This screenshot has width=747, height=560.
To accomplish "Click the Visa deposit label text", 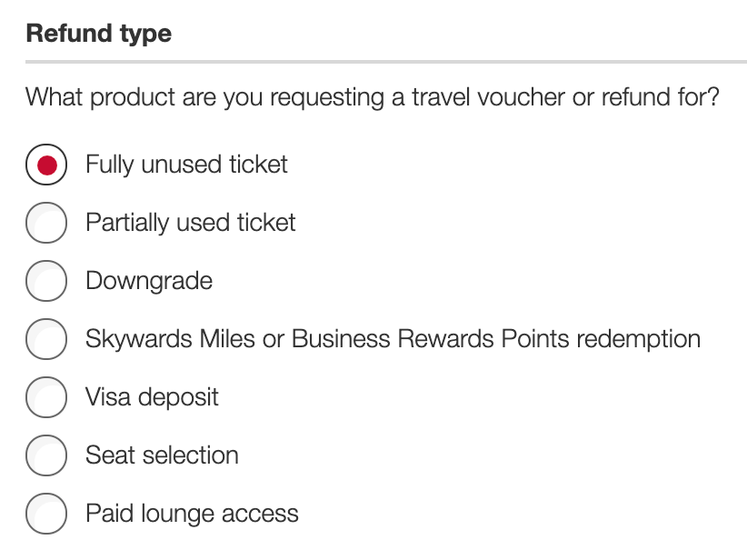I will tap(151, 397).
